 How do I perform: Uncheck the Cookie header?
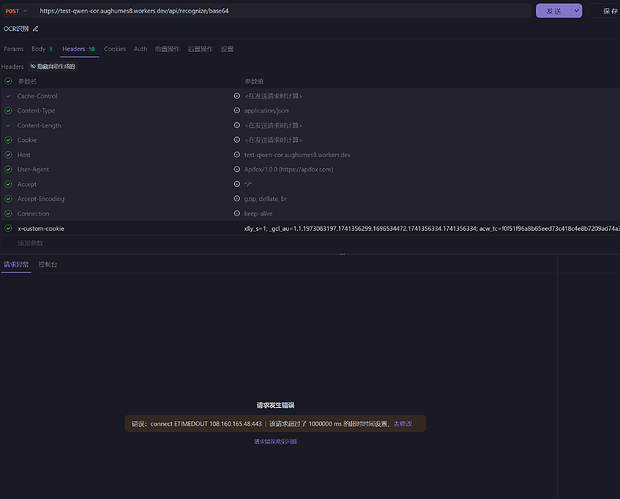tap(8, 140)
